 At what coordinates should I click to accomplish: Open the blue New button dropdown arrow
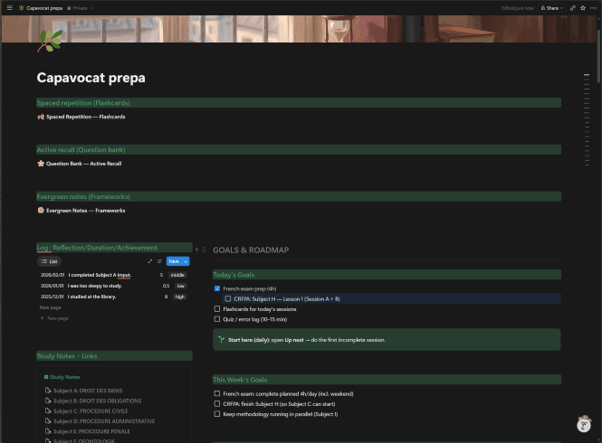click(x=185, y=261)
